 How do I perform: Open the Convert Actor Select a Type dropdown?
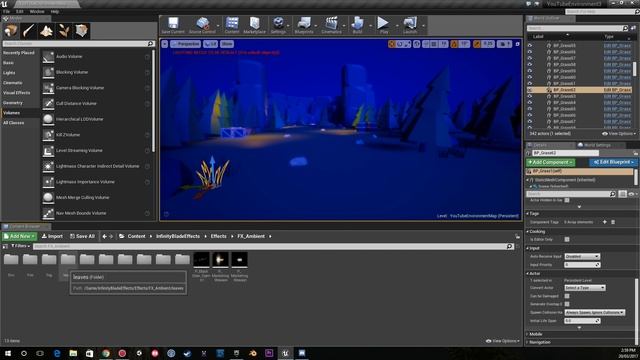[x=584, y=288]
